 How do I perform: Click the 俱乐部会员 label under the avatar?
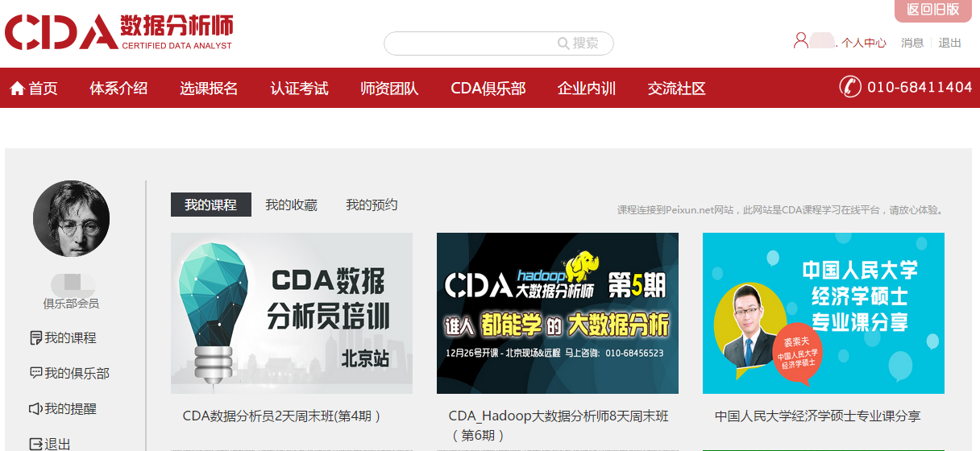(x=71, y=304)
